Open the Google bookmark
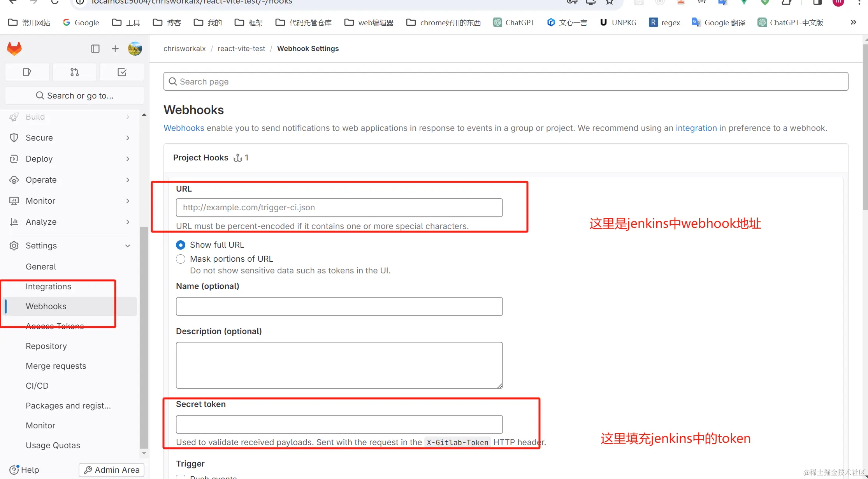This screenshot has width=868, height=479. point(81,23)
